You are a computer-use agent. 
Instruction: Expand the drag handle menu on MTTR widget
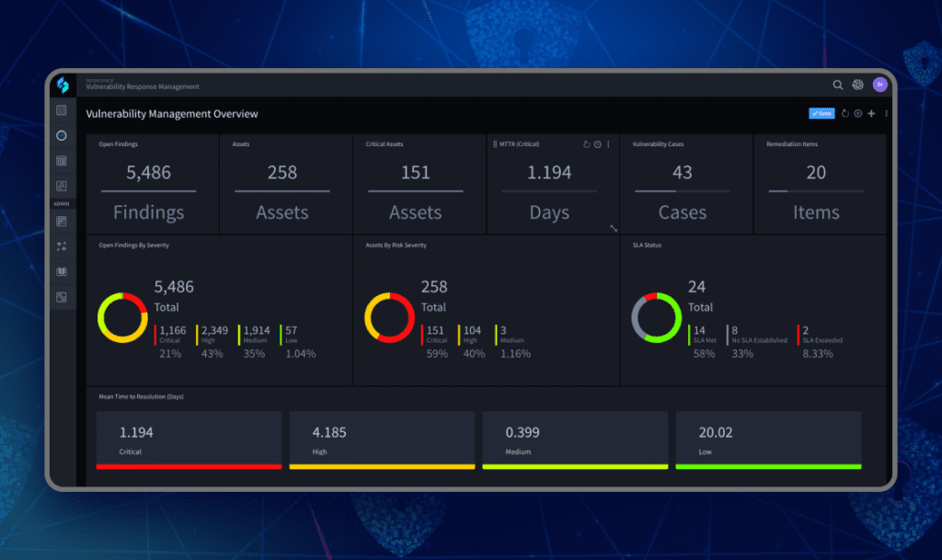495,144
